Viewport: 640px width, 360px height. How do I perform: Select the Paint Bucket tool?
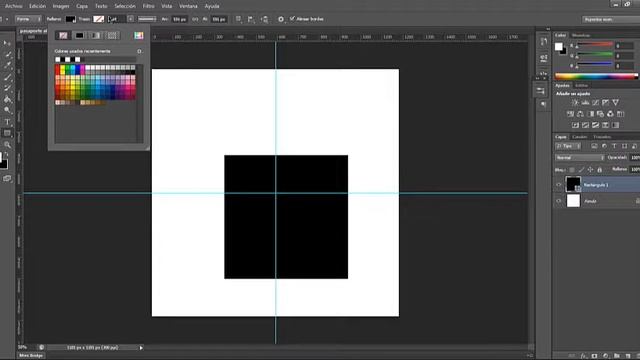point(7,99)
